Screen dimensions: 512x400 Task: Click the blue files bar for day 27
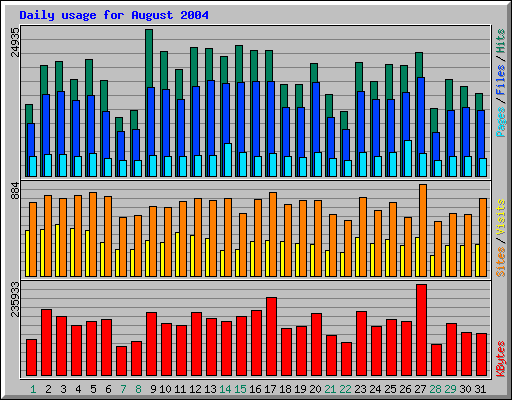(421, 115)
